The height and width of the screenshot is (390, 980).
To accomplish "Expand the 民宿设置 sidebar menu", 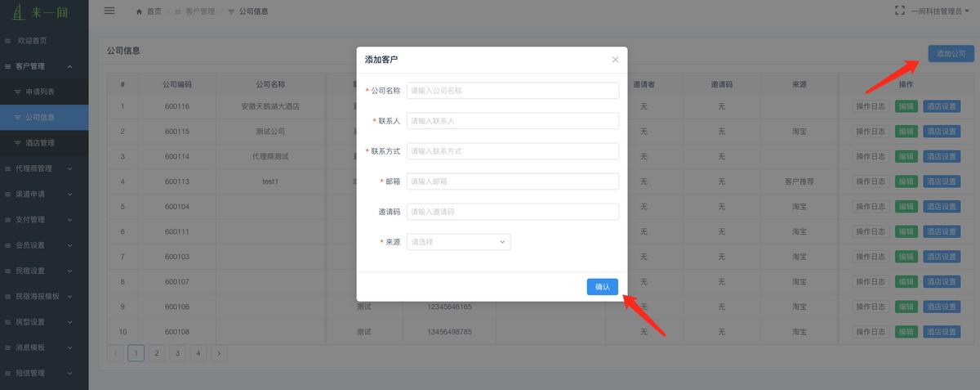I will point(44,271).
